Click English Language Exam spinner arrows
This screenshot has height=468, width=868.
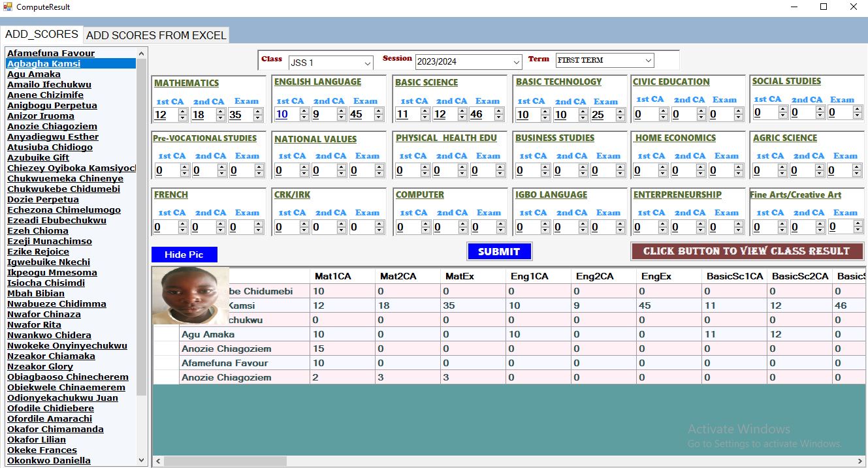point(379,114)
